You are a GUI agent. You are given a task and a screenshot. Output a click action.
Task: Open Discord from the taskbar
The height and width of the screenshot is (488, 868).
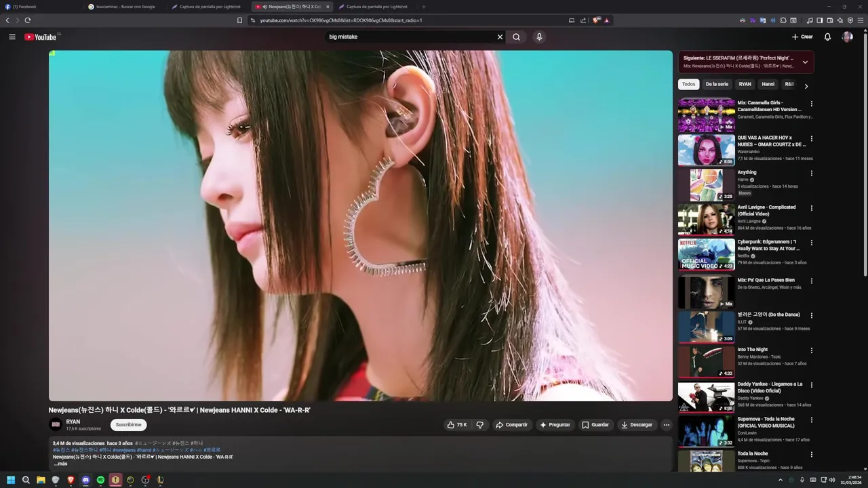point(85,480)
